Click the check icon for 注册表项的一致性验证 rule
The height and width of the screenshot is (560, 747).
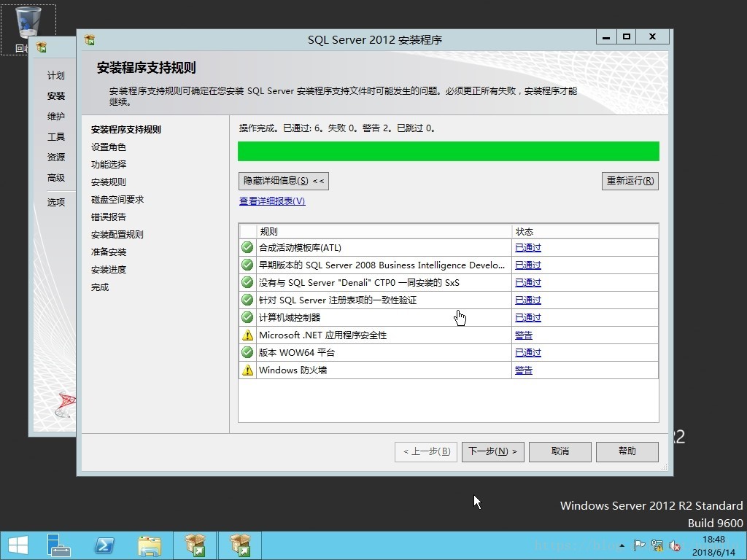click(x=247, y=300)
